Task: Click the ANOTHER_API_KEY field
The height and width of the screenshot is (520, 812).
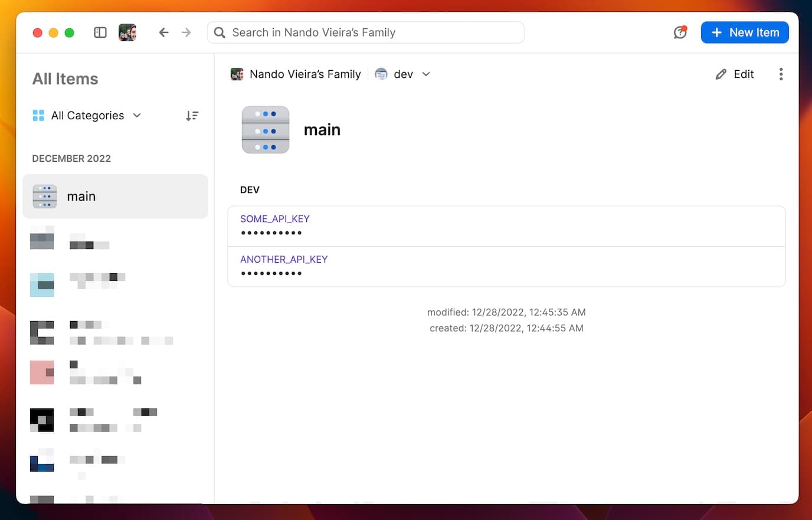Action: 506,267
